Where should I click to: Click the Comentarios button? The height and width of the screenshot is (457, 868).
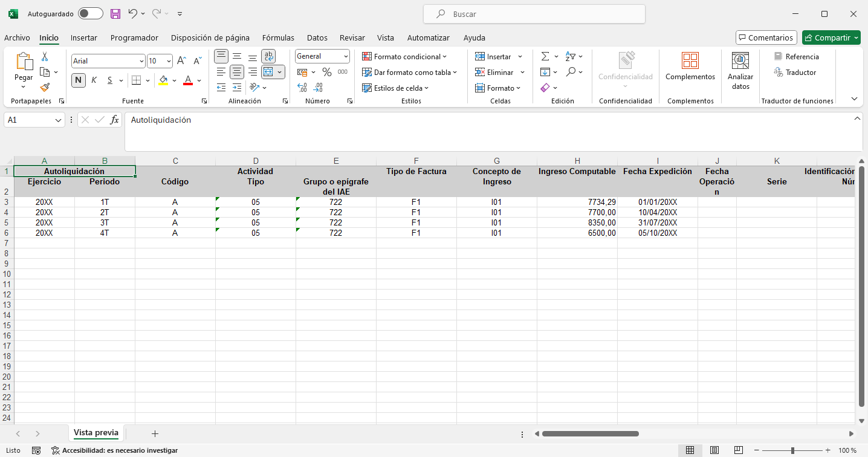766,37
